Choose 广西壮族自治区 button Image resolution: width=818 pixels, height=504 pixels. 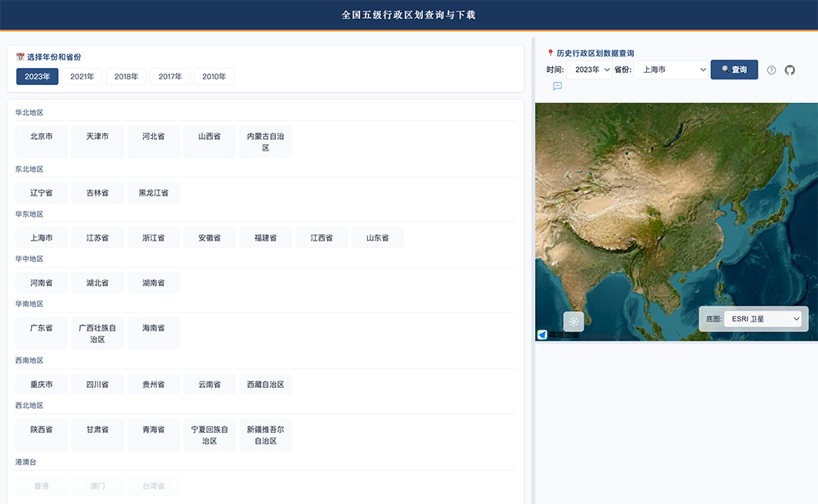click(97, 333)
